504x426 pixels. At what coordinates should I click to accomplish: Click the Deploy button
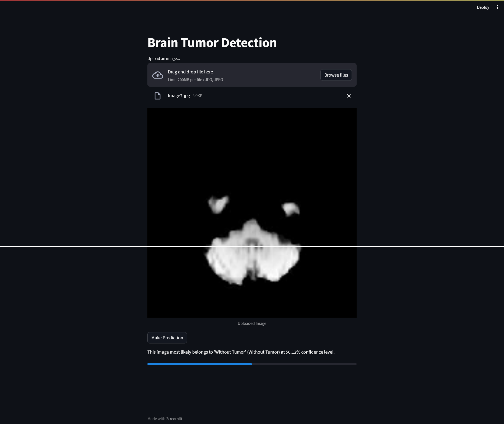coord(483,7)
